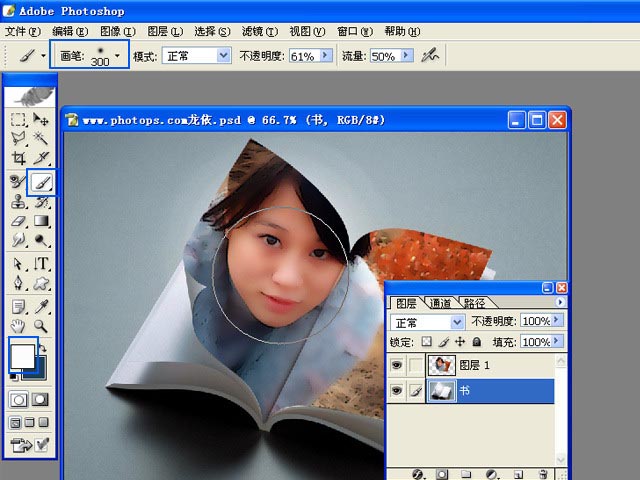
Task: Create a new layer from Layers panel
Action: (518, 474)
